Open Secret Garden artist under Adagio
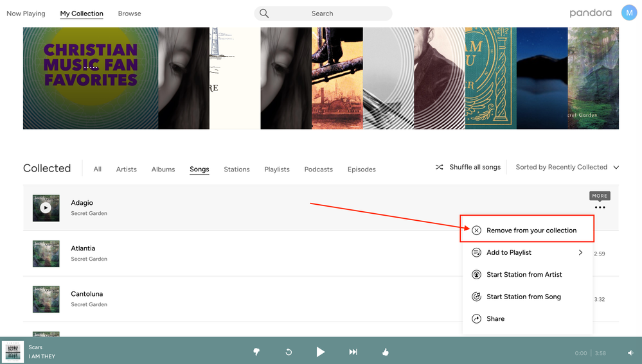The width and height of the screenshot is (642, 364). tap(89, 213)
